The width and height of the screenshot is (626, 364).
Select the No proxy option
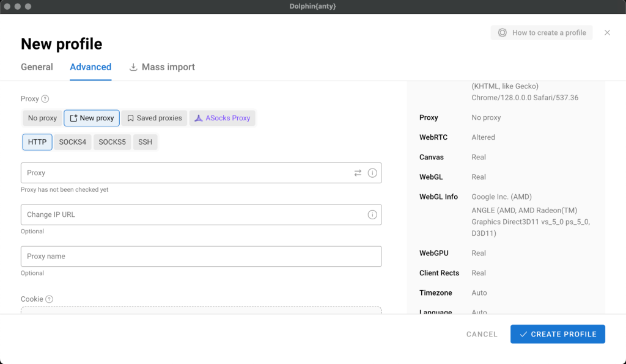[42, 118]
